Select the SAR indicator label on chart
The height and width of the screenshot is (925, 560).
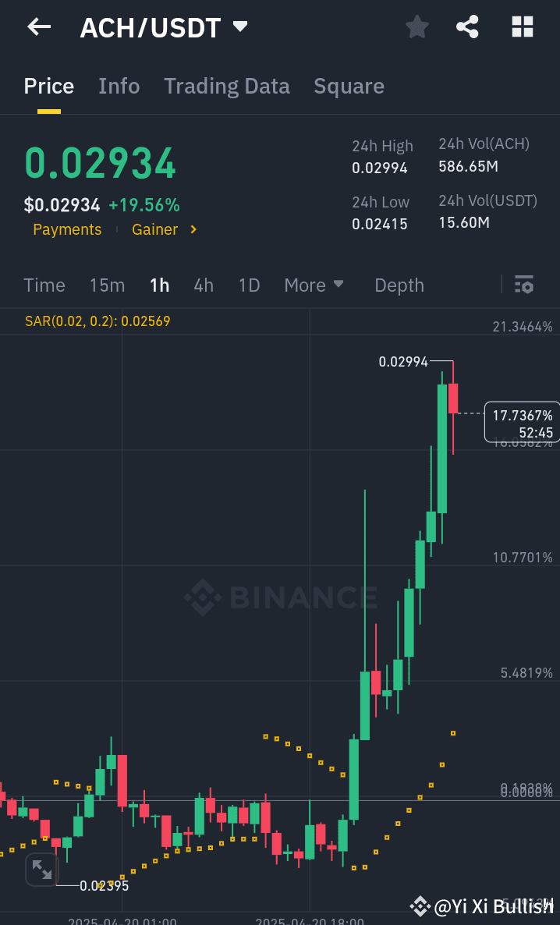tap(97, 321)
